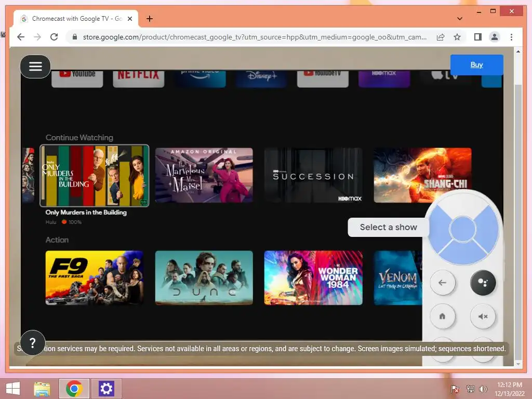Image resolution: width=532 pixels, height=399 pixels.
Task: Click the scrollbar up arrow
Action: pos(518,51)
